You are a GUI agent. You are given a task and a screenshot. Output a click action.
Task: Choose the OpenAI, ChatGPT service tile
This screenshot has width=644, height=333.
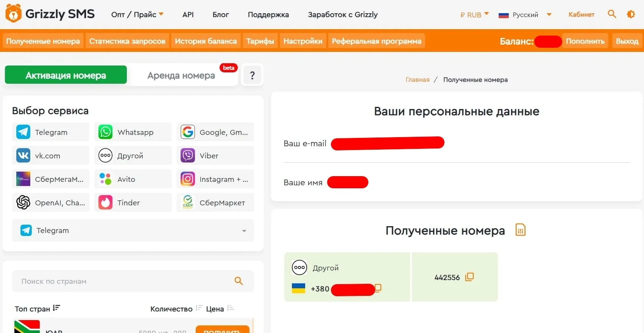tap(51, 202)
